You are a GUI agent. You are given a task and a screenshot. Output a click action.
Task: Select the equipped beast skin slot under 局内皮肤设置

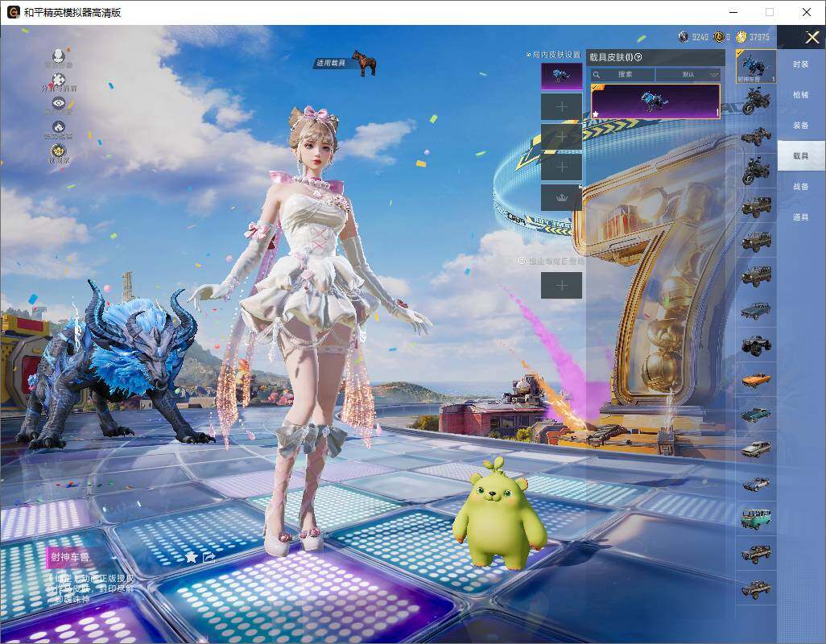point(562,76)
